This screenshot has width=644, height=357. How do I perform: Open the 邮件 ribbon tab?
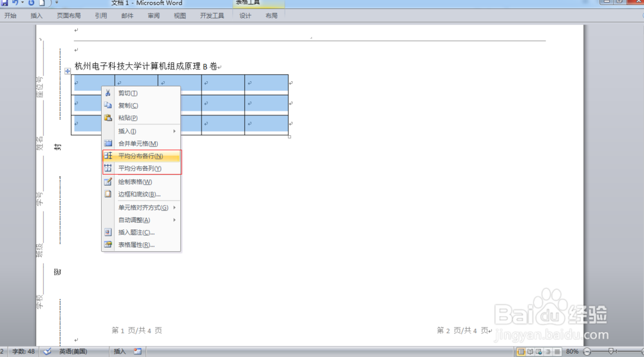point(128,15)
